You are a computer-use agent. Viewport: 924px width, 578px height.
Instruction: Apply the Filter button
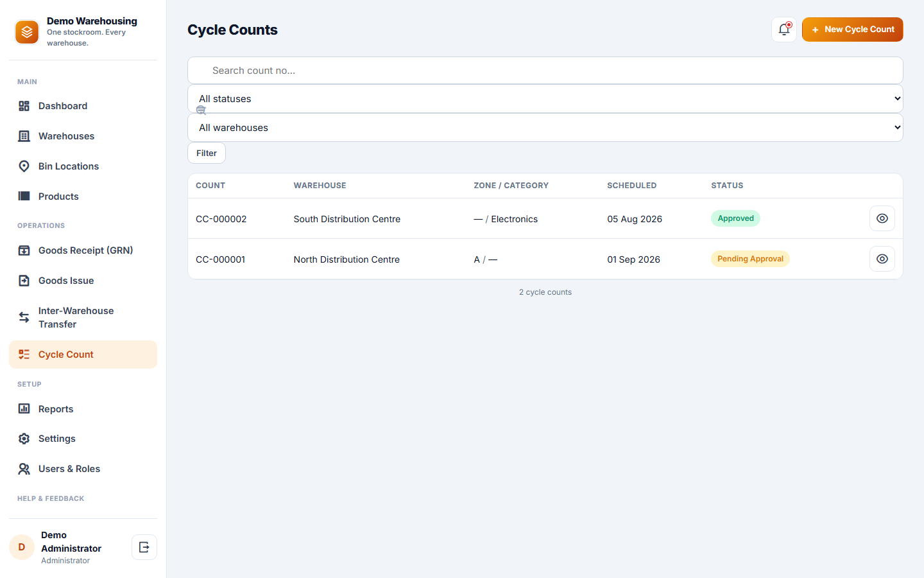tap(207, 153)
